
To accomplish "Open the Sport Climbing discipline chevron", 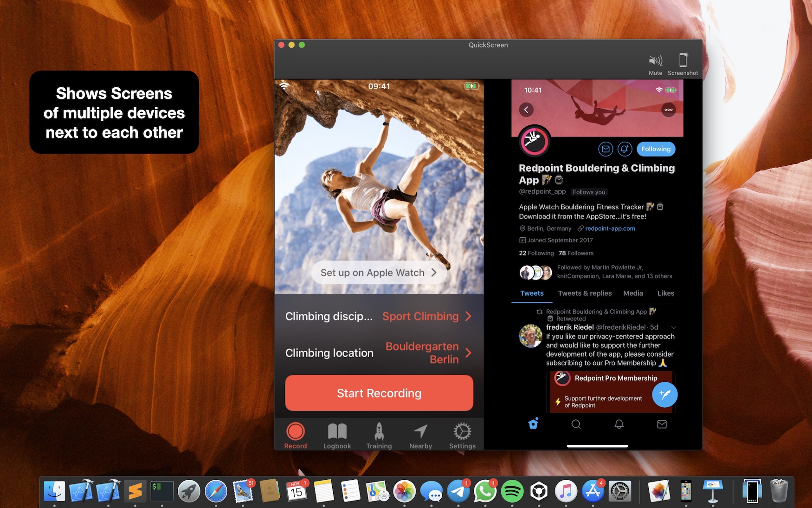I will [x=468, y=316].
